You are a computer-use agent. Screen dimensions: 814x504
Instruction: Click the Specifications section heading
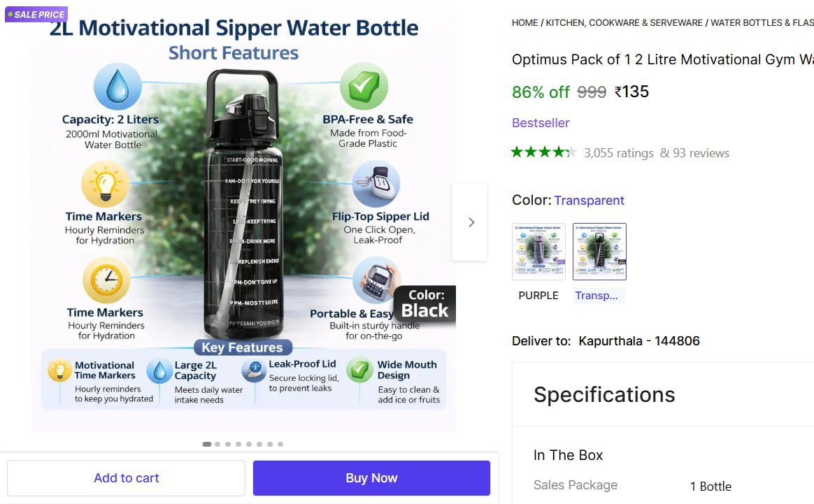[x=604, y=395]
